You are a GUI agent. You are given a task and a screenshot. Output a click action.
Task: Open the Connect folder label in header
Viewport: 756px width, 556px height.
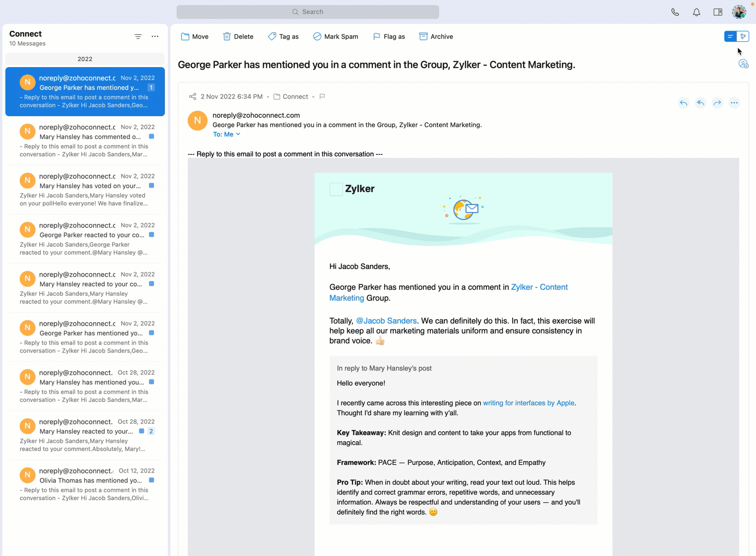point(291,97)
